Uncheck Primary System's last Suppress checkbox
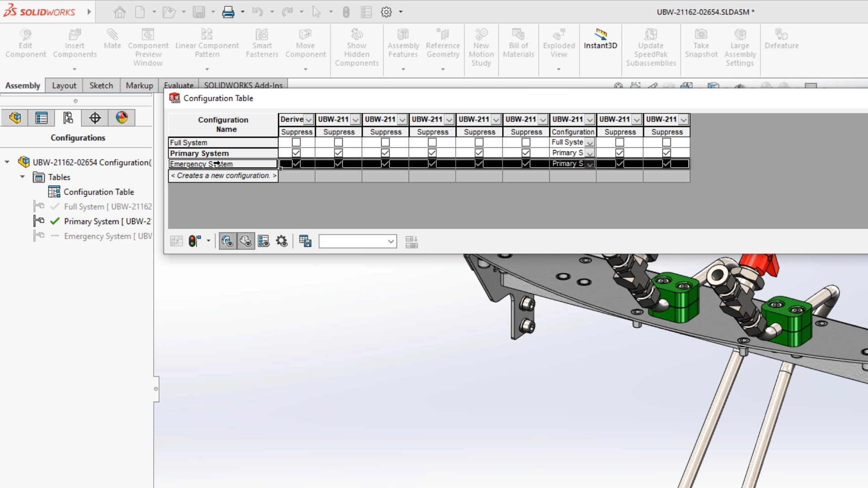 pos(666,153)
